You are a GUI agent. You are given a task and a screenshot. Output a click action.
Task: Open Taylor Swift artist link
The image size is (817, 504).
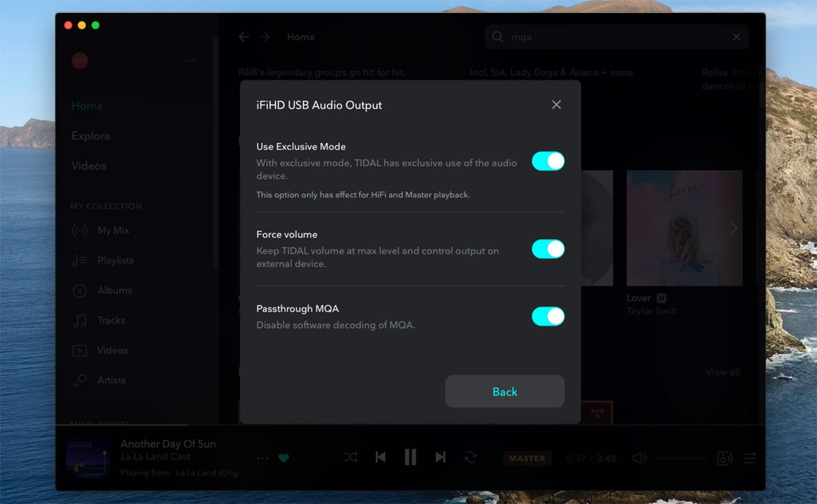pos(652,311)
